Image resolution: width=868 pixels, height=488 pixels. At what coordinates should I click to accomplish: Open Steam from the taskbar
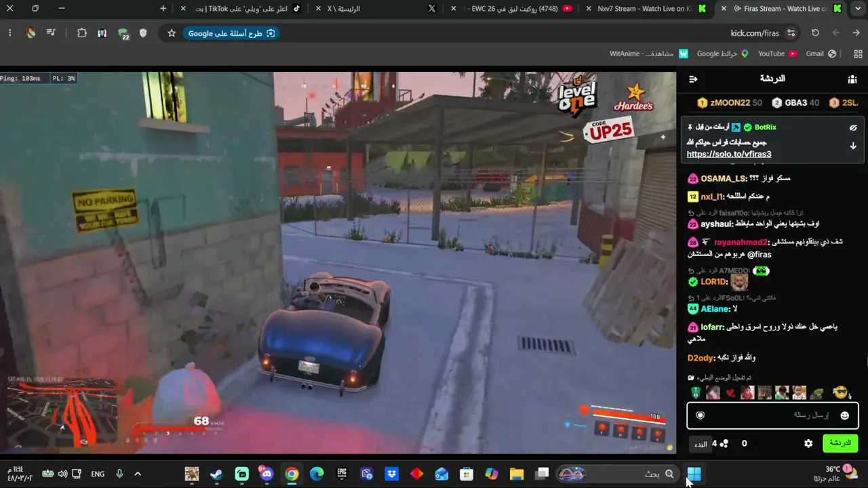tap(216, 474)
